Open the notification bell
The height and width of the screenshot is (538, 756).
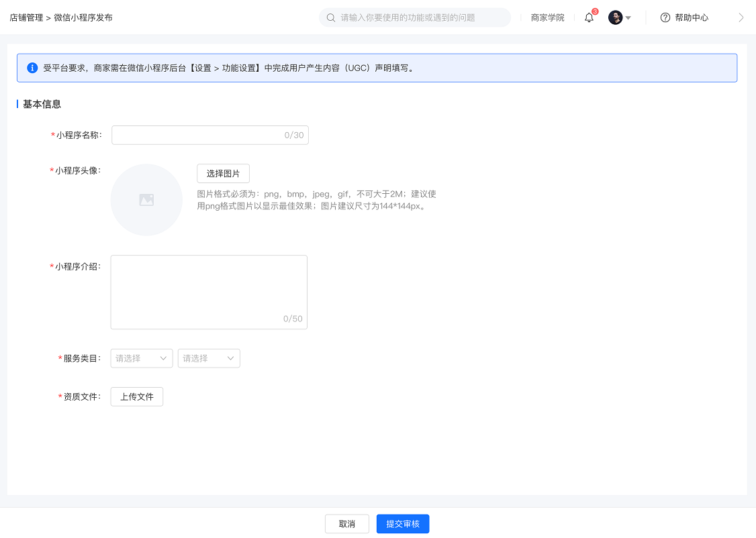click(589, 18)
